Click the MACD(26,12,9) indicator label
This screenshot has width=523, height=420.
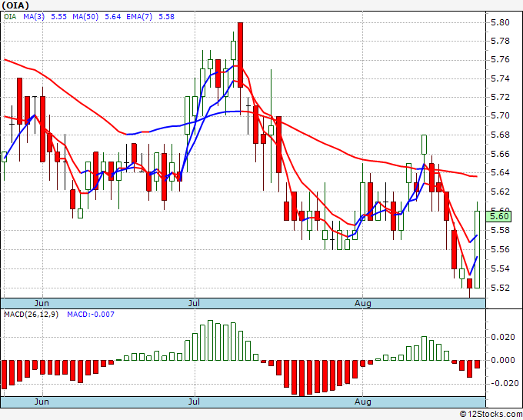coord(31,315)
